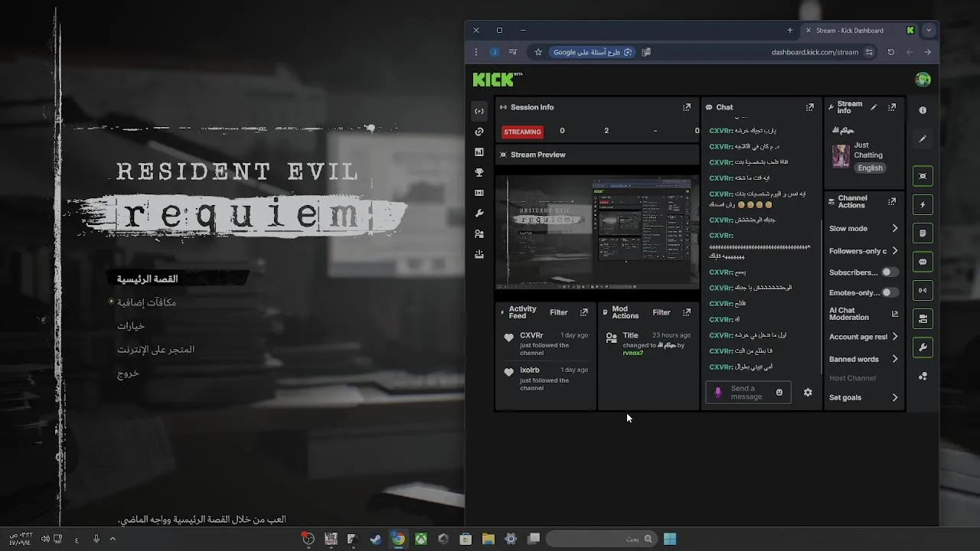Click the wrench settings icon in left sidebar

479,214
